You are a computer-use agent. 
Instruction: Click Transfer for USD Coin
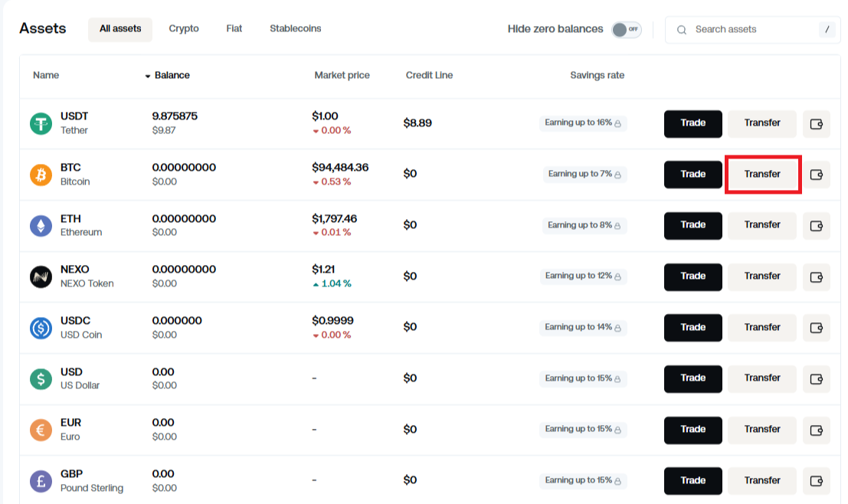click(x=762, y=328)
